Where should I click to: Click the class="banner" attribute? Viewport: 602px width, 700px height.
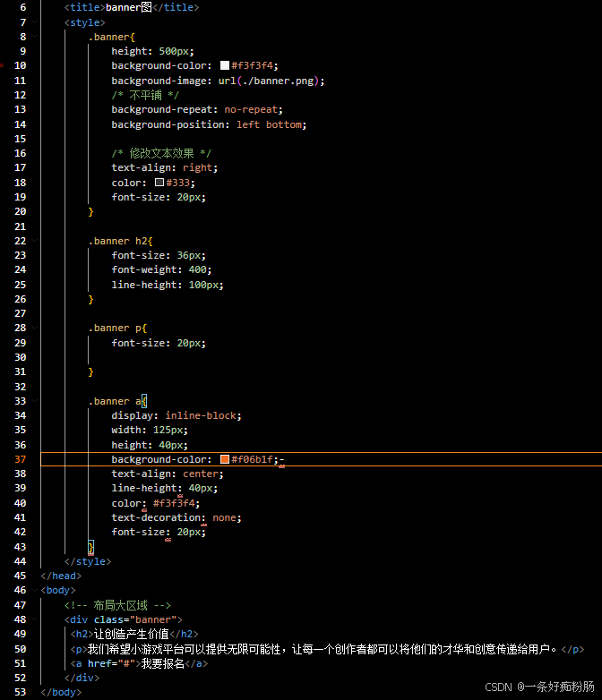(x=135, y=619)
